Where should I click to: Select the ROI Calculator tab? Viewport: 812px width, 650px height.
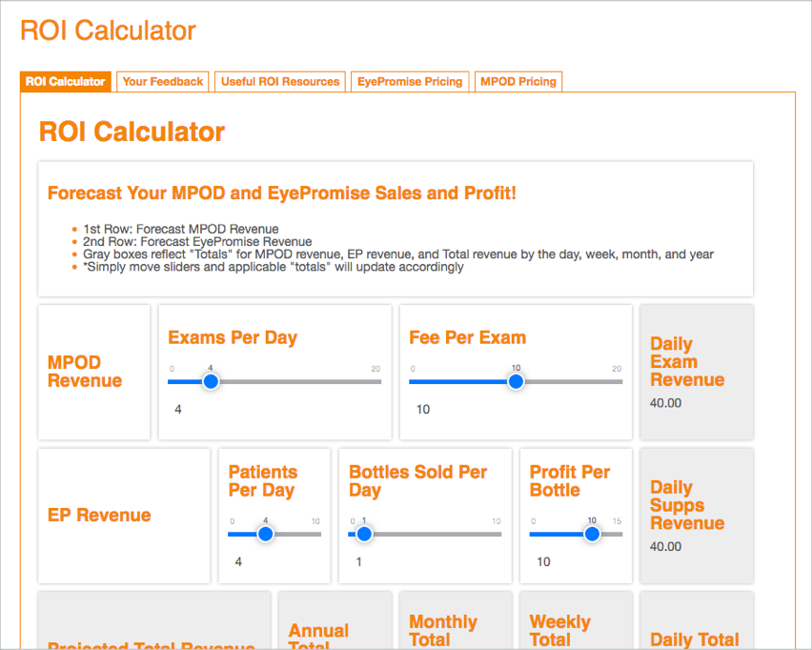65,81
